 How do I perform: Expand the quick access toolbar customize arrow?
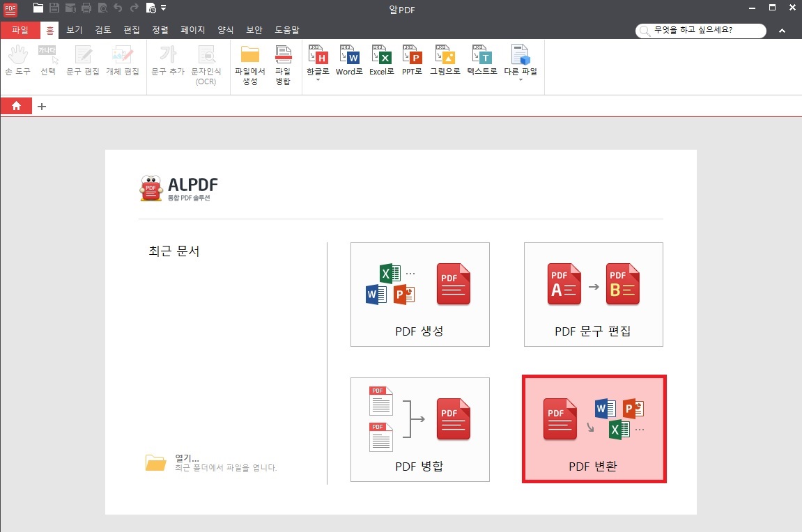[x=164, y=8]
